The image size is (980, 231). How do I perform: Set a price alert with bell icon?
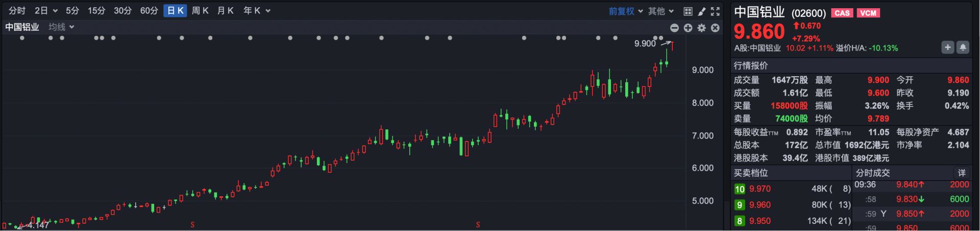pyautogui.click(x=963, y=48)
